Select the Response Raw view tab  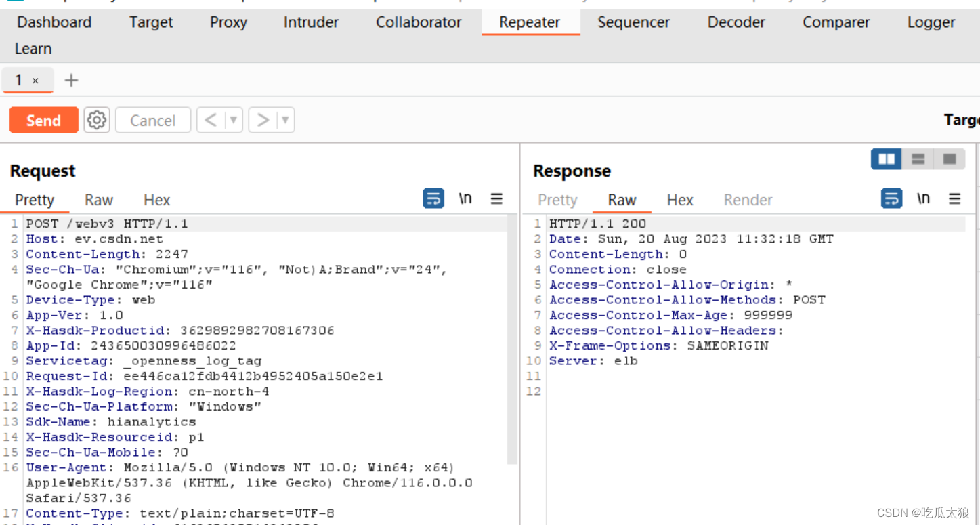(622, 200)
